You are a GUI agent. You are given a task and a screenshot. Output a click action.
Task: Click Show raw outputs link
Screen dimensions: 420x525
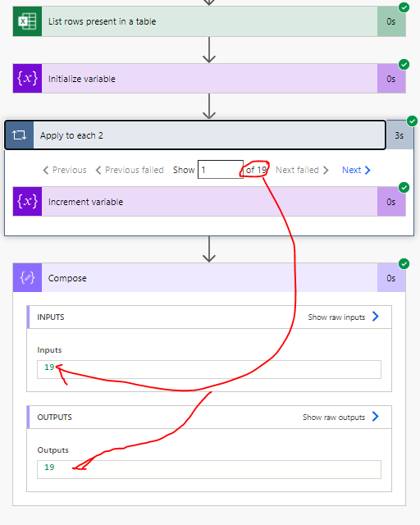334,418
